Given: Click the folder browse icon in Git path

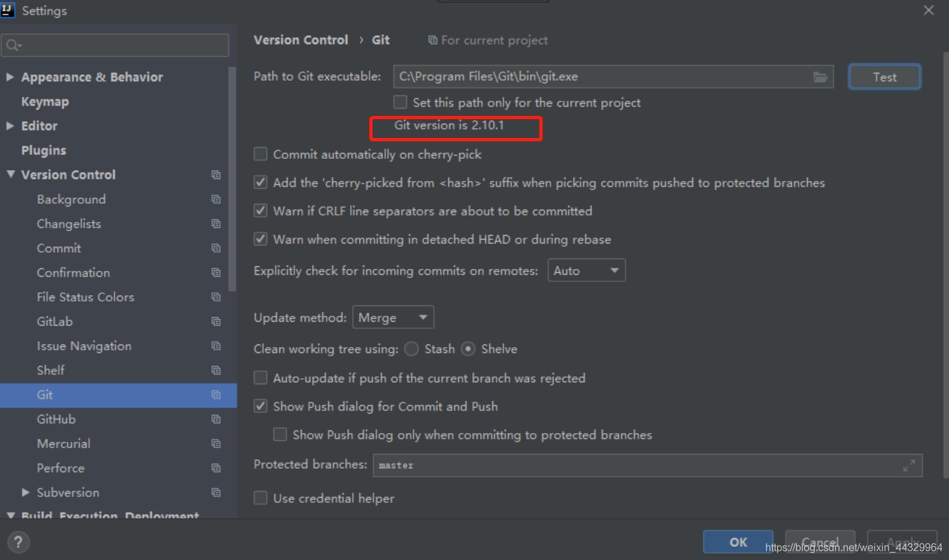Looking at the screenshot, I should point(820,77).
